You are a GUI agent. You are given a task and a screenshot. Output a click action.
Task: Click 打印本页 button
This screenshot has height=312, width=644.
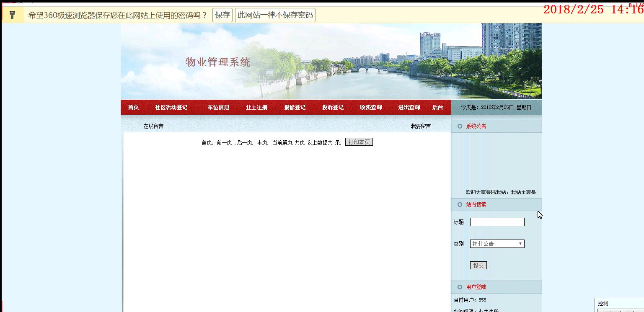(359, 142)
